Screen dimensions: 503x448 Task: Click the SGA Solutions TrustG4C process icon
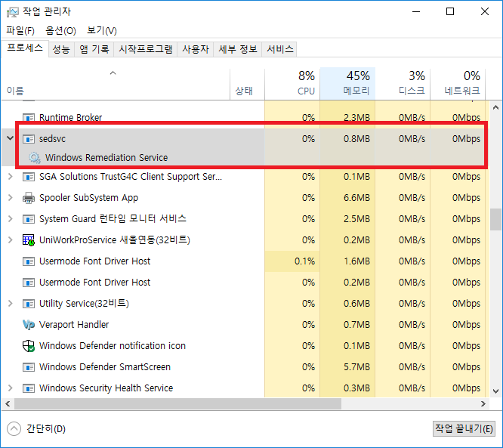click(x=29, y=177)
